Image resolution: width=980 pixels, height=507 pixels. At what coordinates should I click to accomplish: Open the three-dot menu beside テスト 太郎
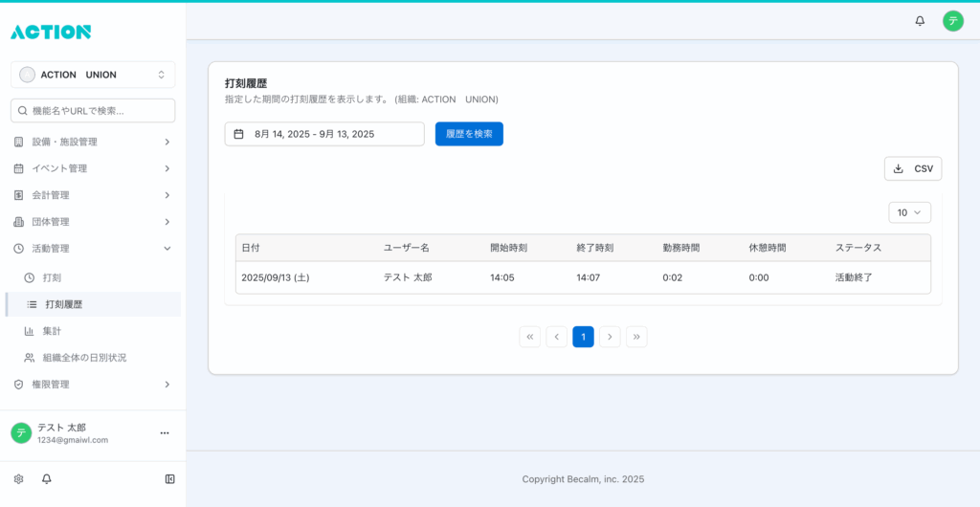click(164, 433)
